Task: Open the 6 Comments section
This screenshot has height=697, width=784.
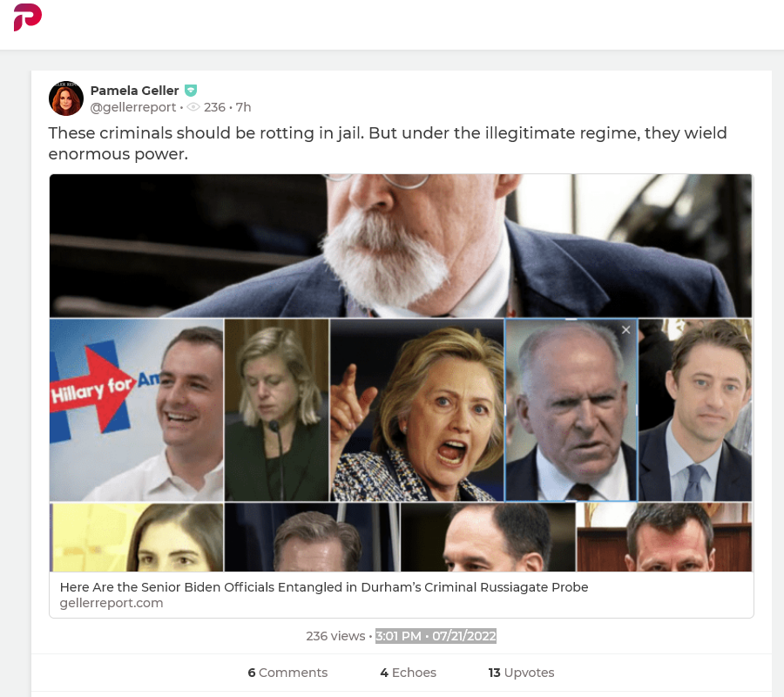Action: click(x=287, y=673)
